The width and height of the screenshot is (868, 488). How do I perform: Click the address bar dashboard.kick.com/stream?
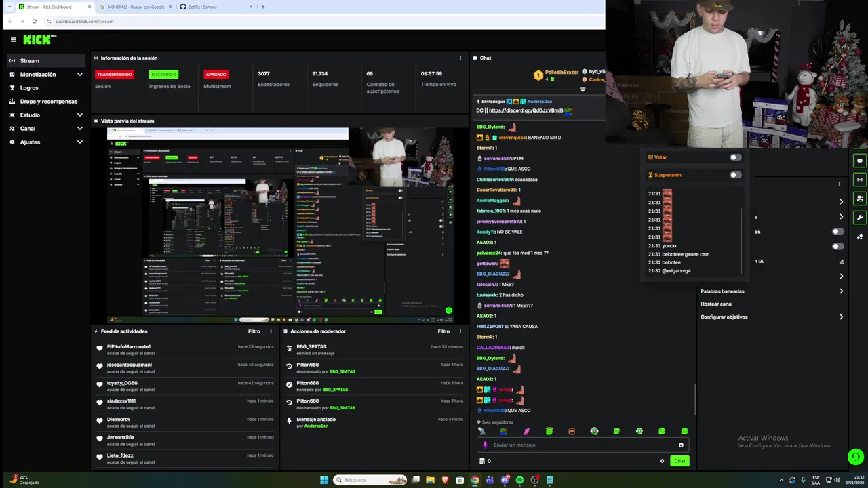pos(84,21)
